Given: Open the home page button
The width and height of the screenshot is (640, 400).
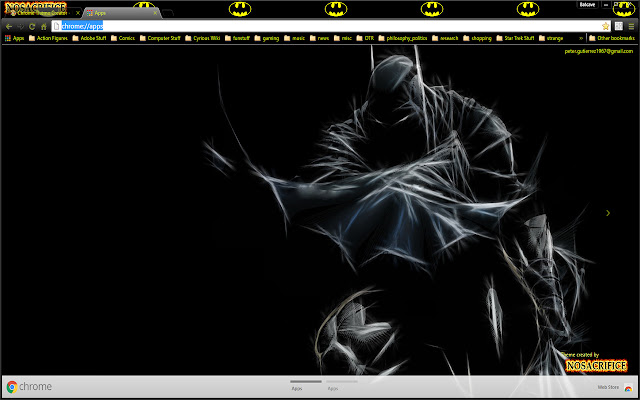Looking at the screenshot, I should pyautogui.click(x=44, y=27).
